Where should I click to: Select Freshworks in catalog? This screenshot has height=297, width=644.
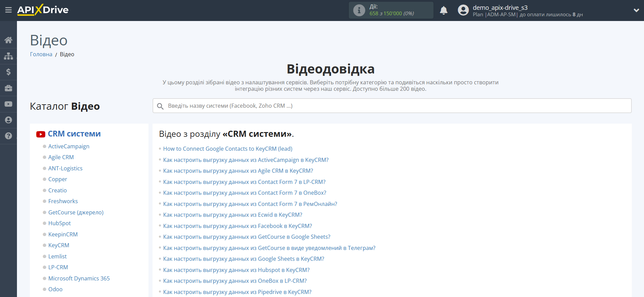pyautogui.click(x=63, y=201)
